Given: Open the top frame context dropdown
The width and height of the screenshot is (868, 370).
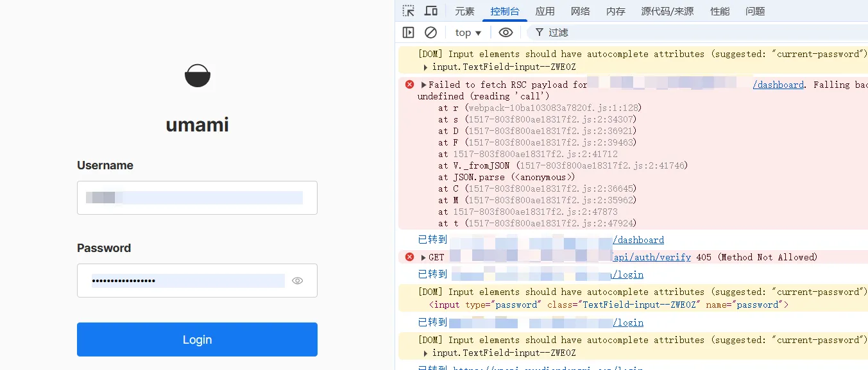Looking at the screenshot, I should [467, 32].
